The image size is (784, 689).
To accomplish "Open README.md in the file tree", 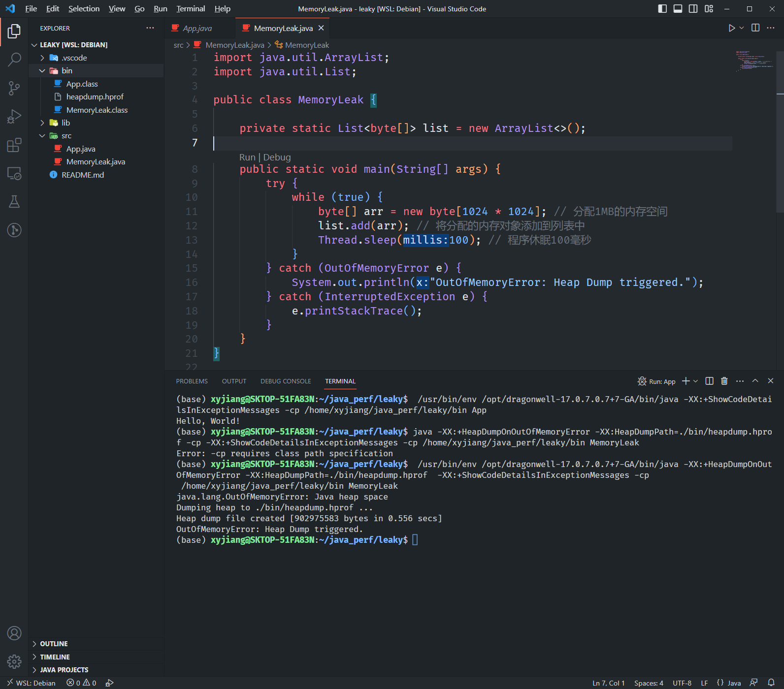I will (96, 175).
